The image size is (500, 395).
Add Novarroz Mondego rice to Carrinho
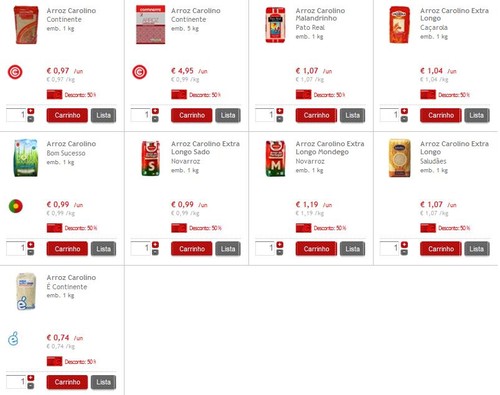coord(316,249)
